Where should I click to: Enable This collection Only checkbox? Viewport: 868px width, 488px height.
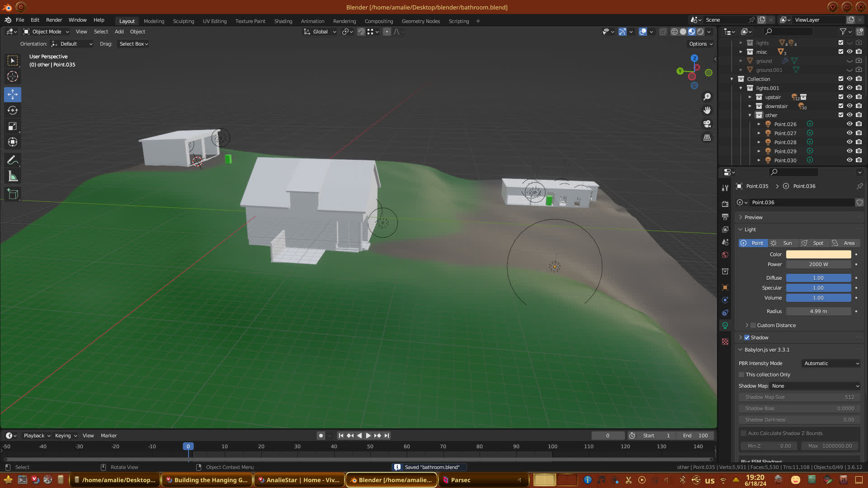click(x=741, y=375)
